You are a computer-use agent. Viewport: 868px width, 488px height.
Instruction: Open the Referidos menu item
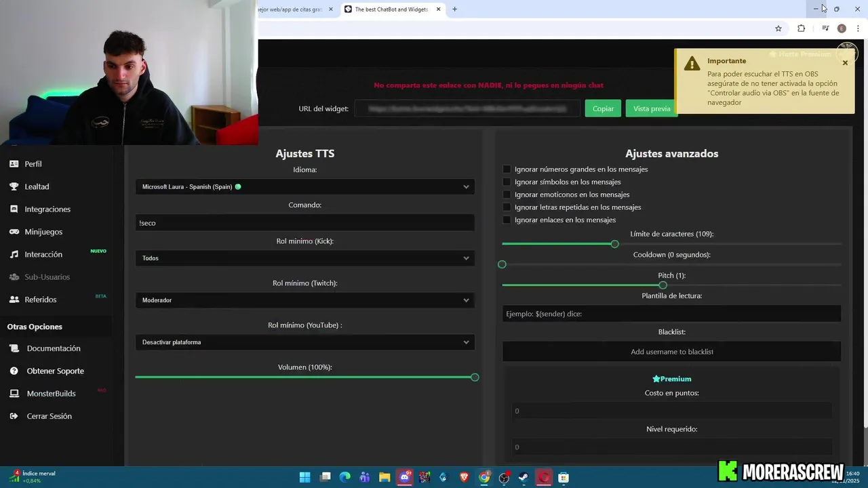tap(41, 300)
